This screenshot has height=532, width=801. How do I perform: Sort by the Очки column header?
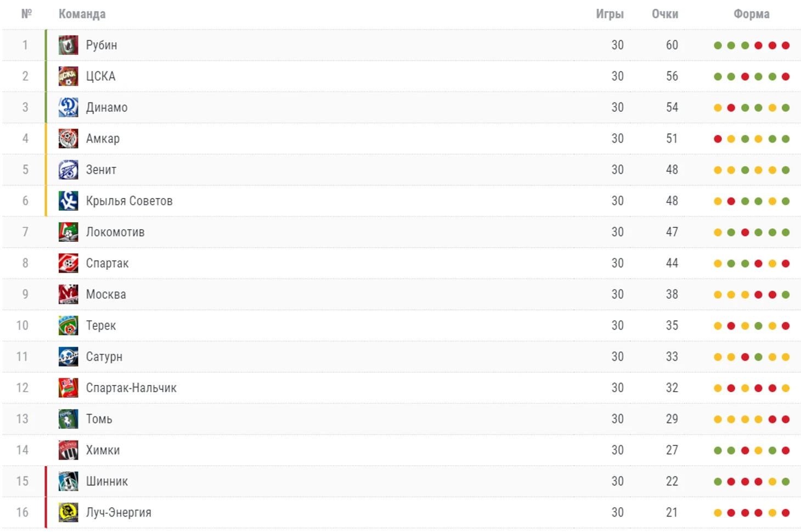point(665,14)
